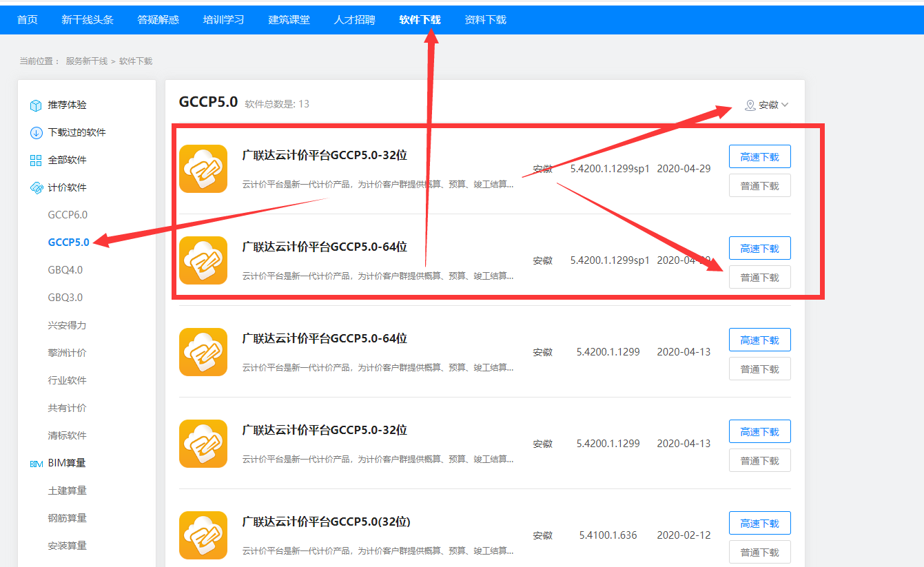Click app icon of GCCP5.0-32位 dated 2020-04-13
Screen dimensions: 924x567
pyautogui.click(x=203, y=444)
